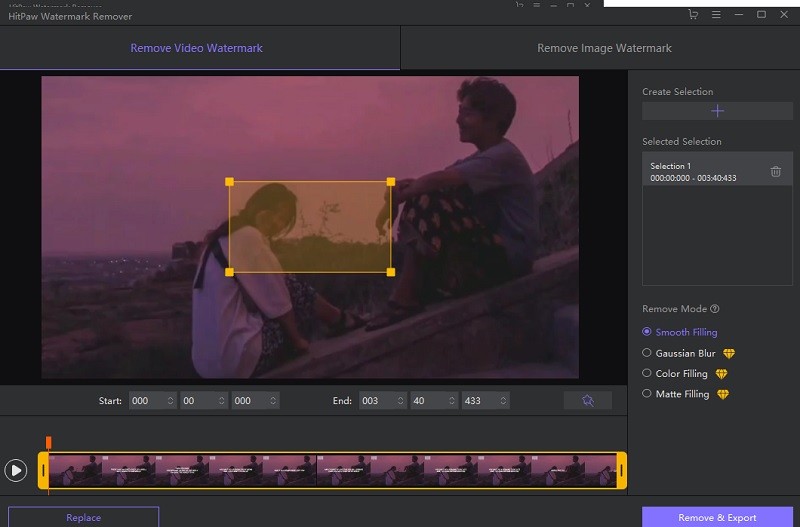Switch to Remove Image Watermark tab
800x527 pixels.
tap(604, 48)
